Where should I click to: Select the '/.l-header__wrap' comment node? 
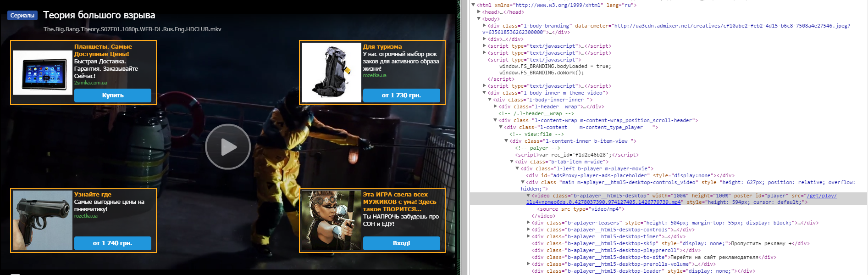pos(536,113)
